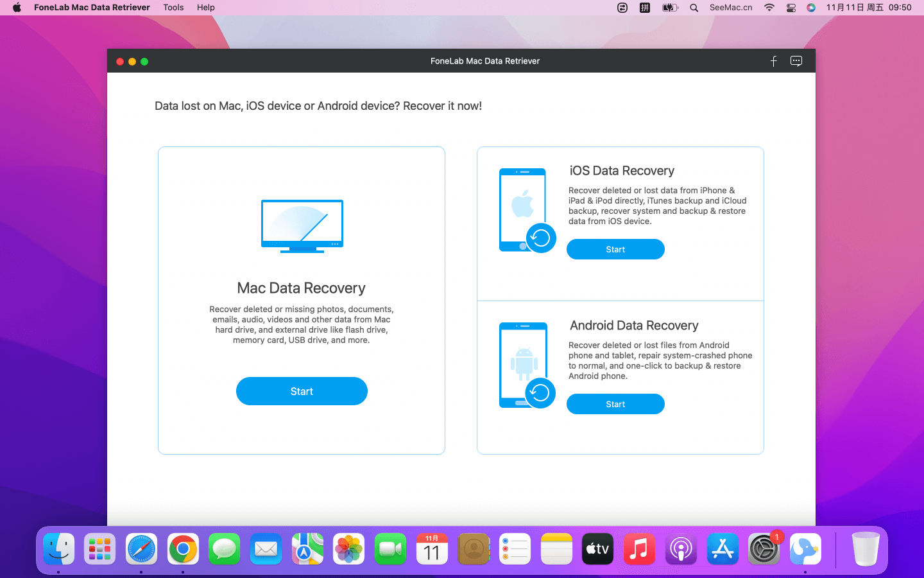Open the Tools menu
The image size is (924, 578).
(x=173, y=8)
